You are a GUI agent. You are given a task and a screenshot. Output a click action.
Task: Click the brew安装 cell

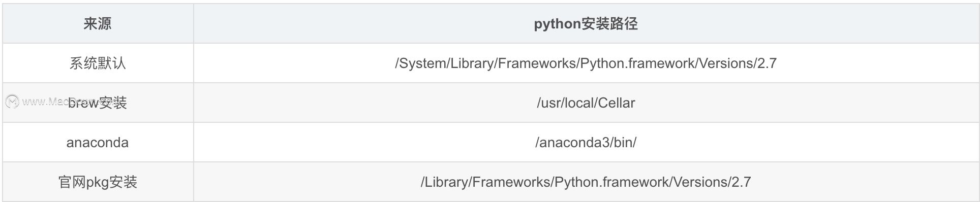click(97, 103)
